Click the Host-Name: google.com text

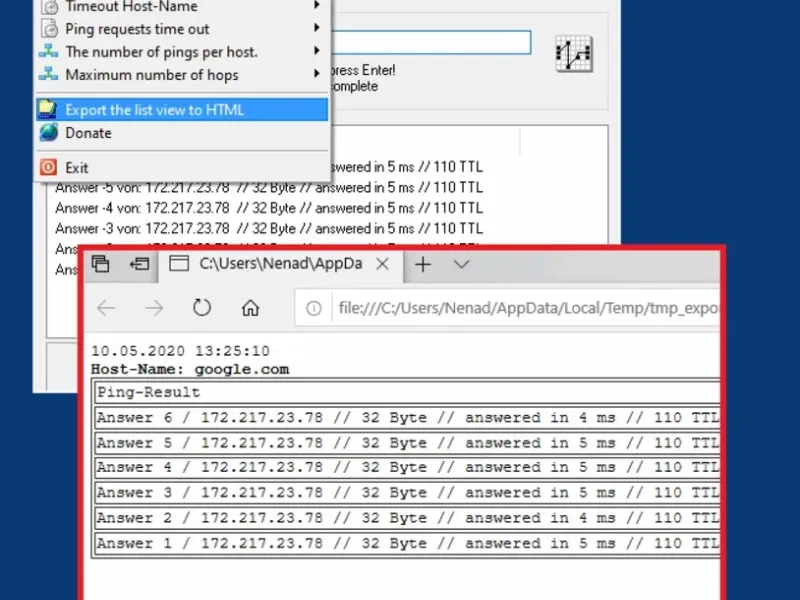coord(190,369)
